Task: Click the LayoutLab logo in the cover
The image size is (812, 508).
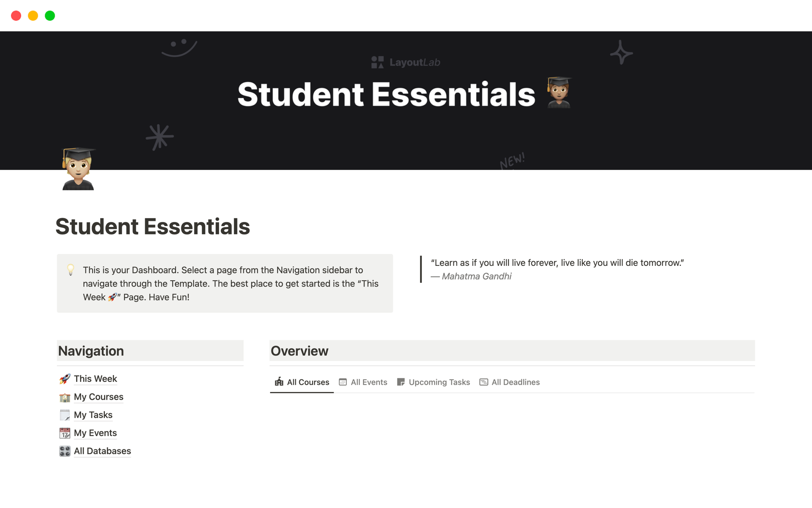Action: coord(406,62)
